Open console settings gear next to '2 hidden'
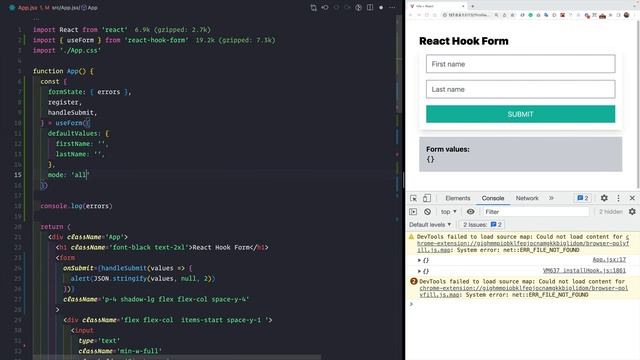 632,212
